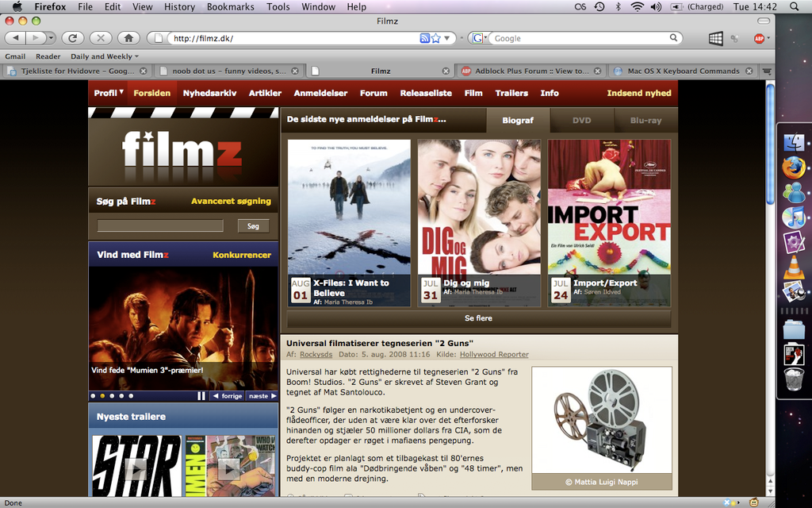The width and height of the screenshot is (812, 508).
Task: Click the Stop loading X button
Action: pyautogui.click(x=101, y=38)
